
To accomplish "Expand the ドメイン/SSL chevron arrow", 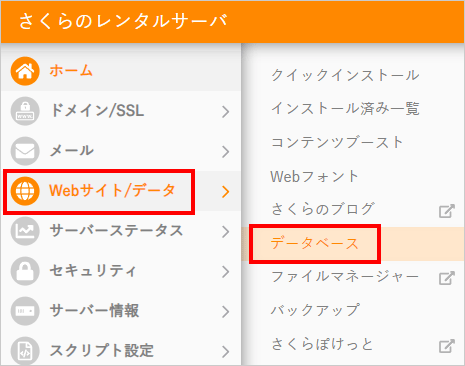I will pyautogui.click(x=226, y=112).
